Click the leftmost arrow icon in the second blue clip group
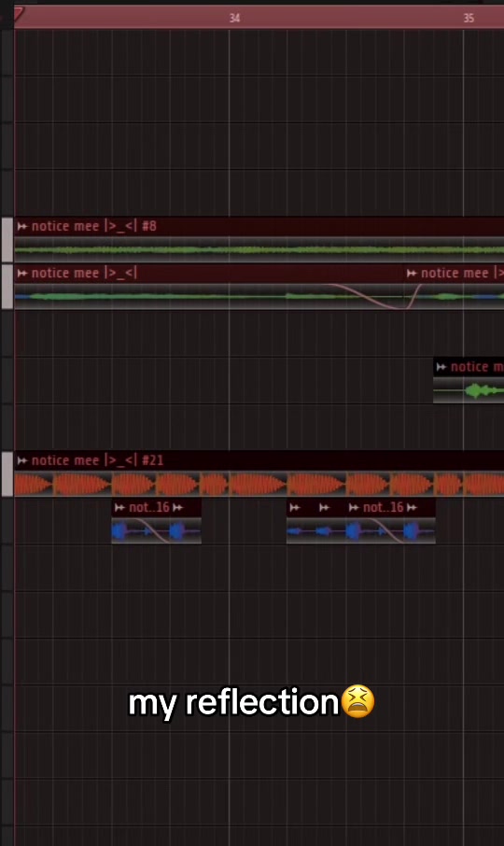504x846 pixels. (x=294, y=508)
